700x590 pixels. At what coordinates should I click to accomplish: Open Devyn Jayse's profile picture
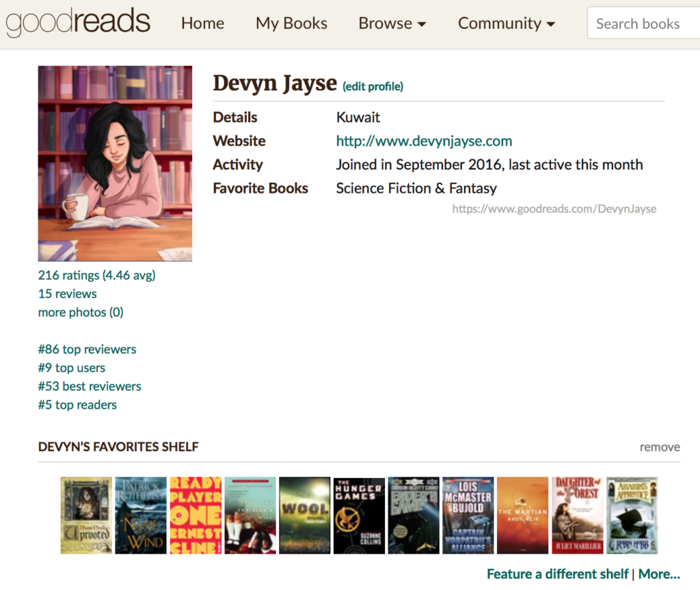tap(115, 163)
